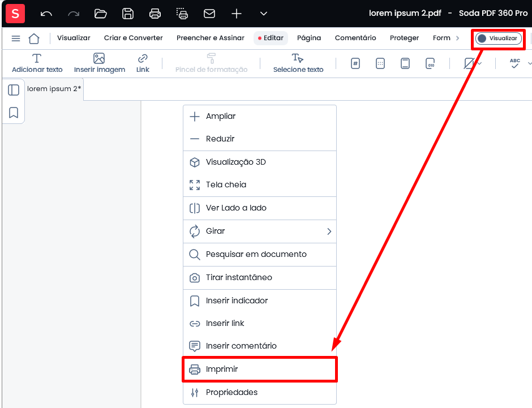Screen dimensions: 532x408
Task: Click the redo arrow icon
Action: point(73,14)
